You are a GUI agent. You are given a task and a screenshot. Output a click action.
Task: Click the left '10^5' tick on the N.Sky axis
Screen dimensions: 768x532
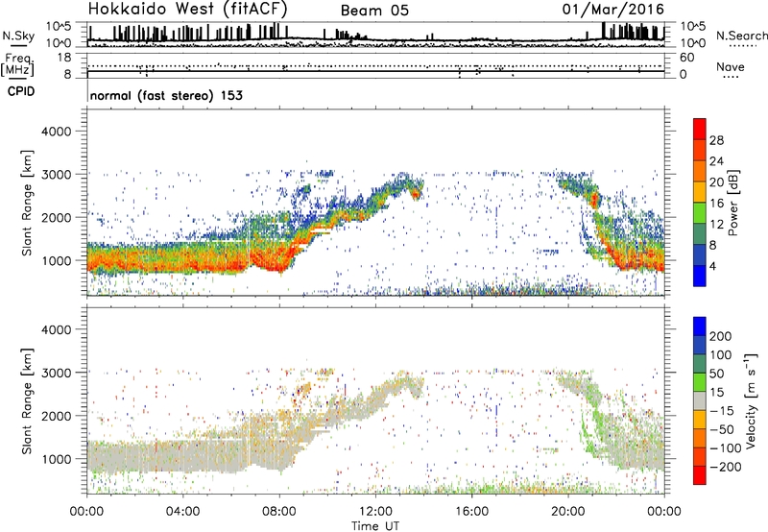[x=59, y=27]
